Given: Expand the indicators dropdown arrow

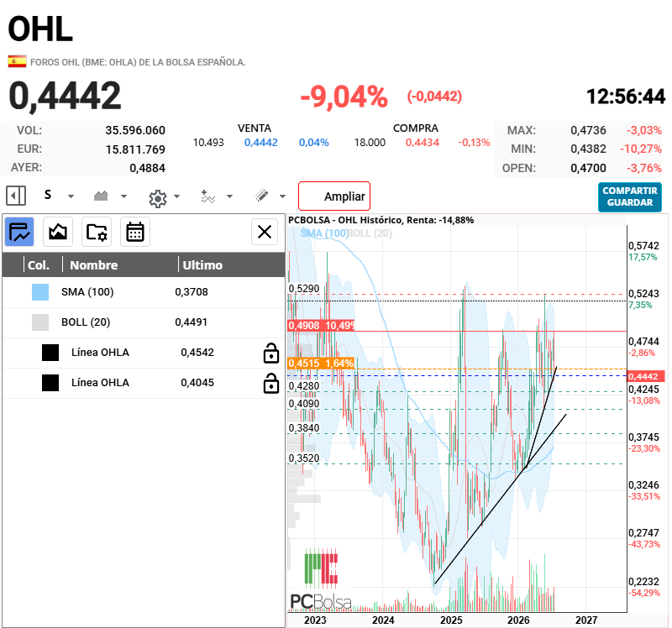Looking at the screenshot, I should tap(229, 196).
